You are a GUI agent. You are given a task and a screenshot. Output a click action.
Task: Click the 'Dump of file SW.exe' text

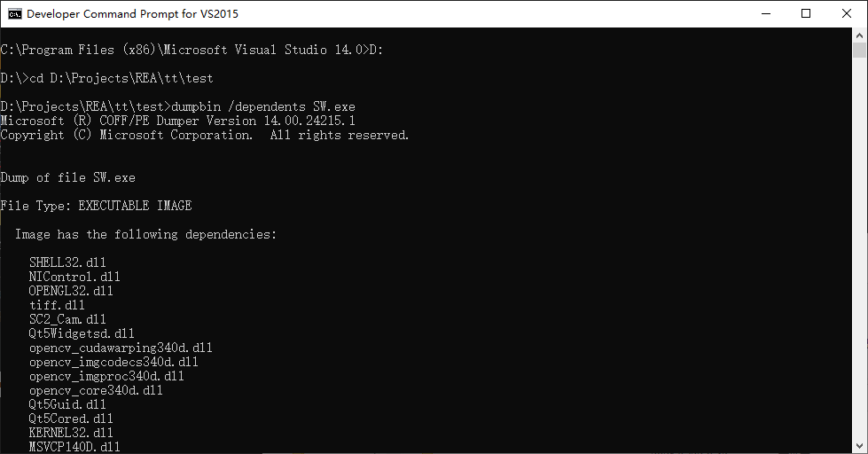(68, 177)
